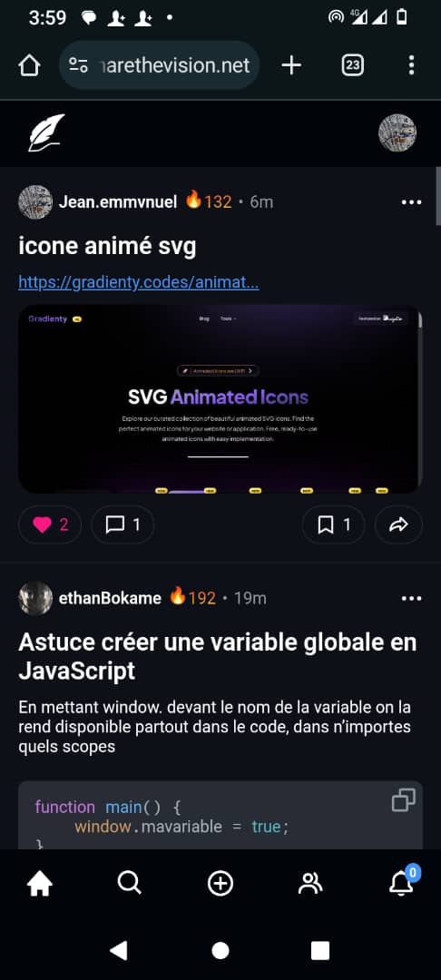Open comments on the icone animé svg post
This screenshot has width=441, height=980.
(x=122, y=524)
